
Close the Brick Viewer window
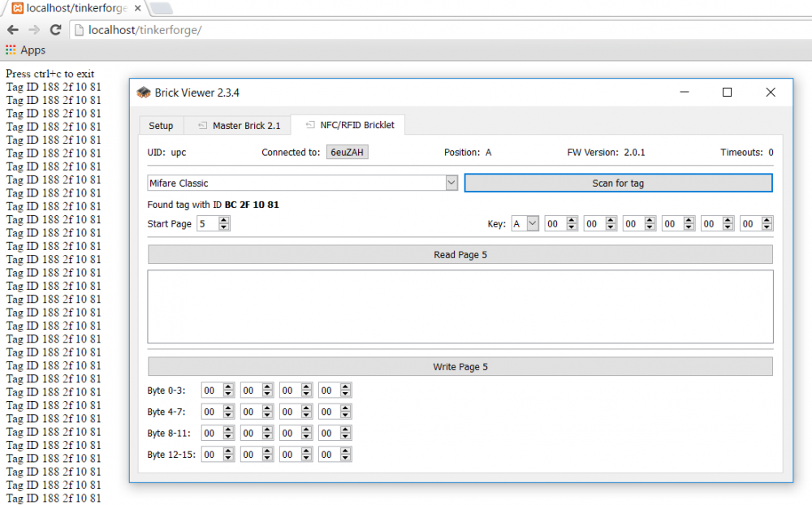point(771,93)
